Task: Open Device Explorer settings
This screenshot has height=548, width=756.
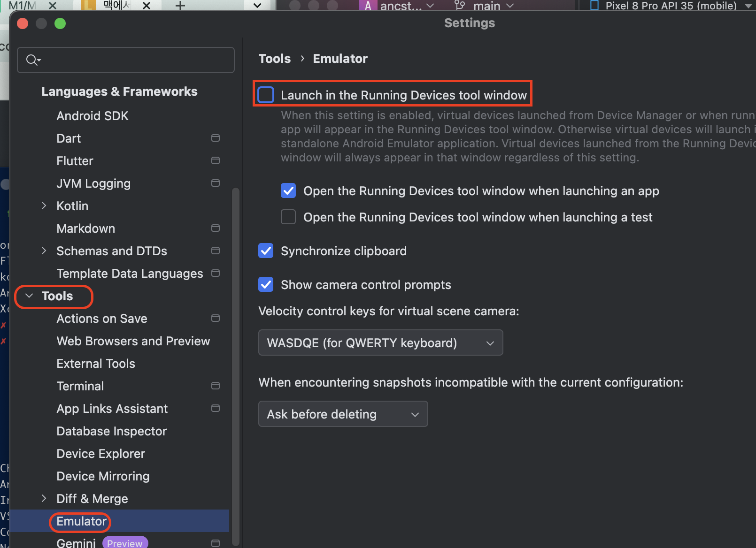Action: [100, 453]
